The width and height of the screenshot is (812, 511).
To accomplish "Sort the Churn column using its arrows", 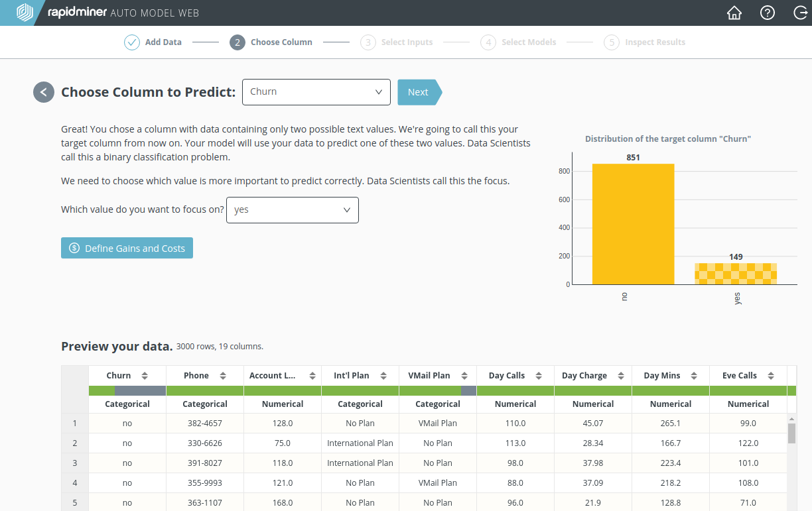I will click(x=144, y=376).
